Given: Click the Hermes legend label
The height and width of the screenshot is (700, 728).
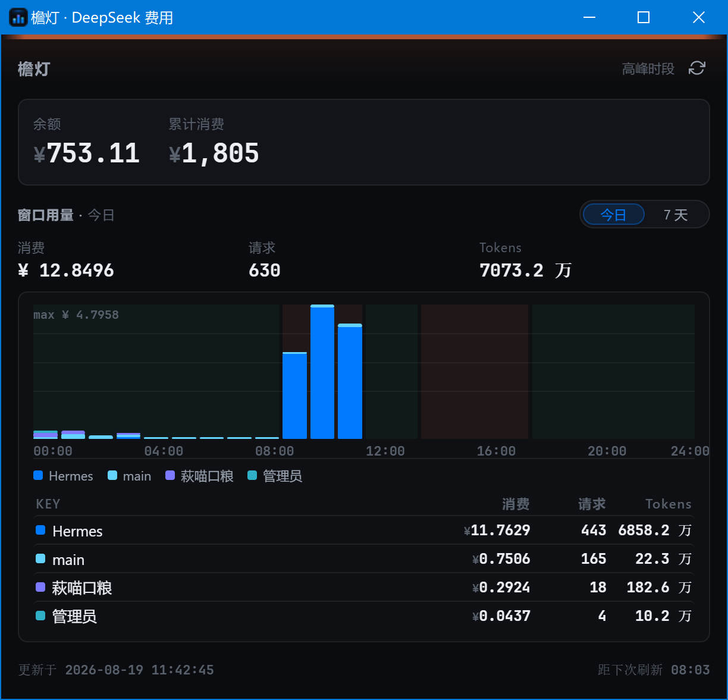Looking at the screenshot, I should tap(71, 476).
